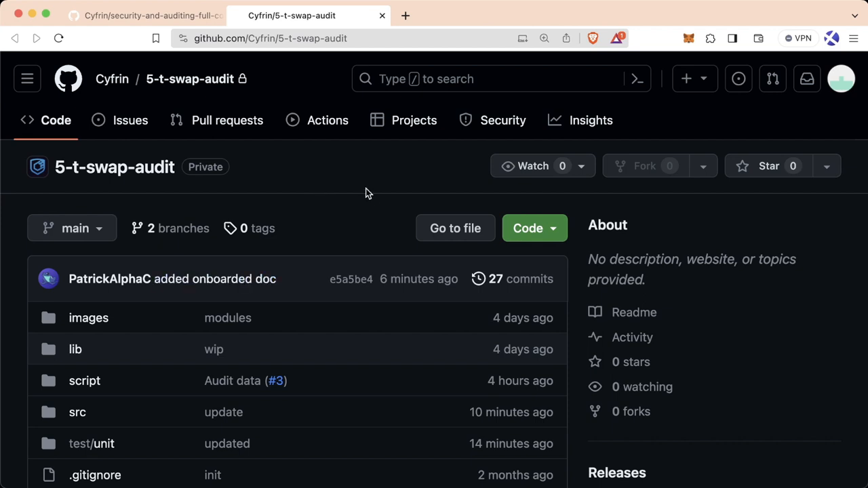The image size is (868, 488).
Task: View commit history via the clock icon
Action: click(x=478, y=279)
